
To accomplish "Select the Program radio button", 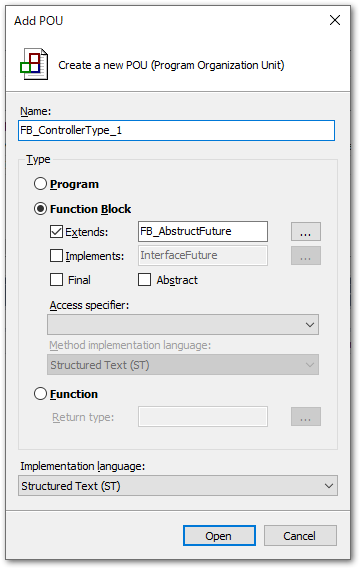I will [40, 184].
